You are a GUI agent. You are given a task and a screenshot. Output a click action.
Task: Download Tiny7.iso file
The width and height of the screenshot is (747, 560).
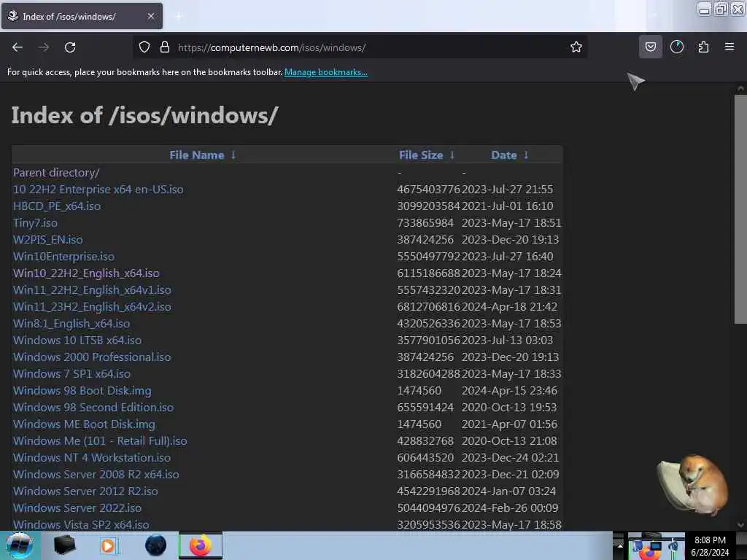[x=35, y=223]
